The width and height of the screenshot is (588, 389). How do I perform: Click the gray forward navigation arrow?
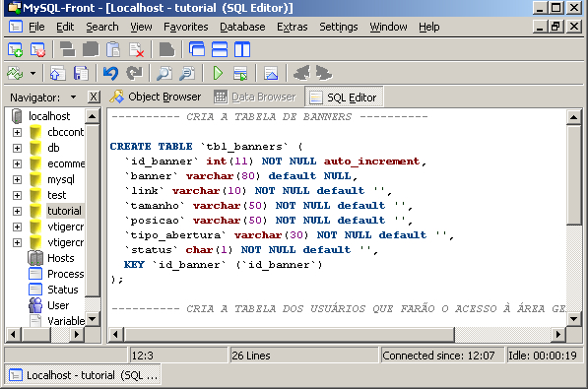click(324, 73)
